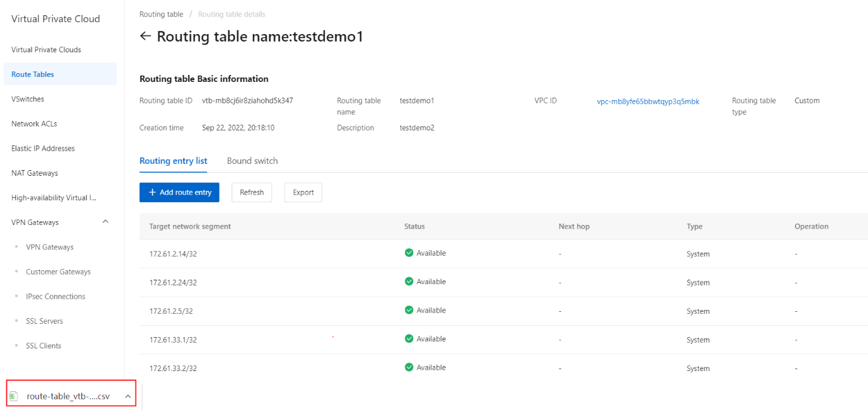Image resolution: width=868 pixels, height=412 pixels.
Task: Open Network ACLs sidebar item
Action: click(34, 123)
